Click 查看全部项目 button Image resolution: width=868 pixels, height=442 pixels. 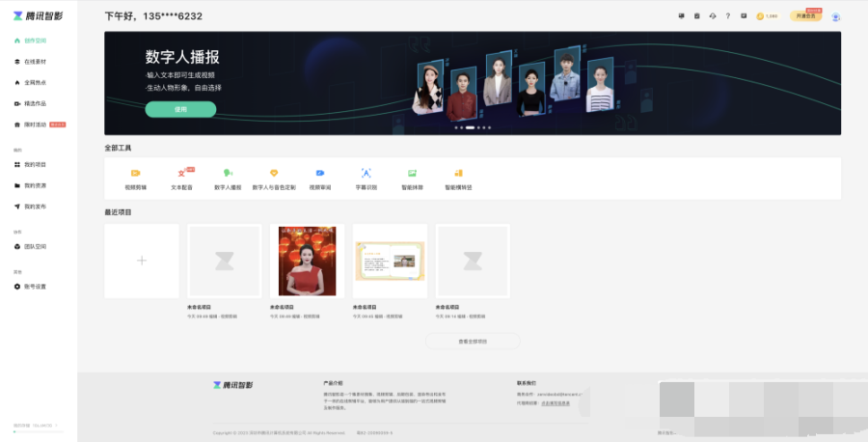(x=473, y=342)
